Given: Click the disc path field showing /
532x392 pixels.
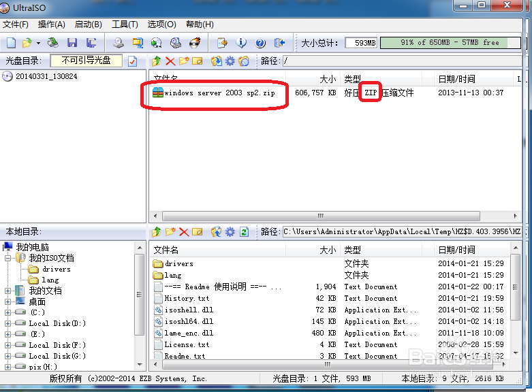Looking at the screenshot, I should [403, 61].
